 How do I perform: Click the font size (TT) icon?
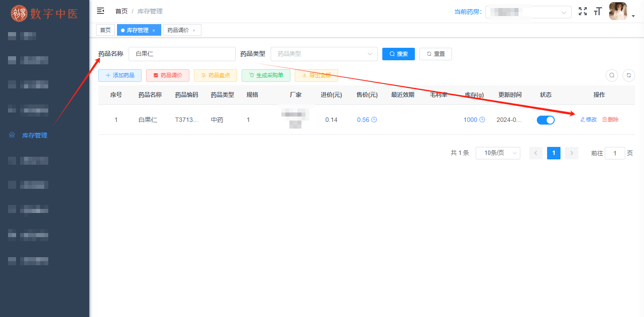pos(598,12)
